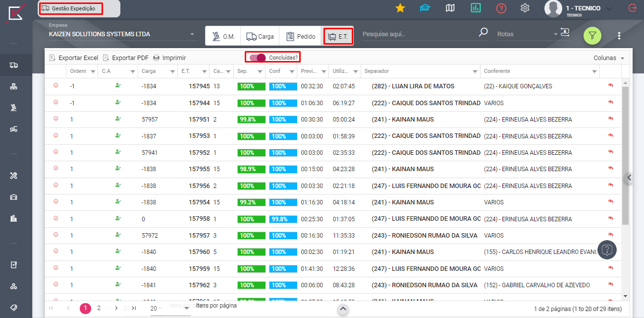Select the document icon in sidebar
644x318 pixels.
[14, 265]
